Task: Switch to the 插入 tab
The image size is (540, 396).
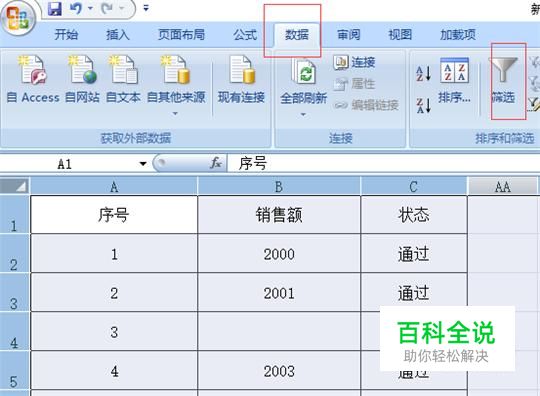Action: [x=118, y=35]
